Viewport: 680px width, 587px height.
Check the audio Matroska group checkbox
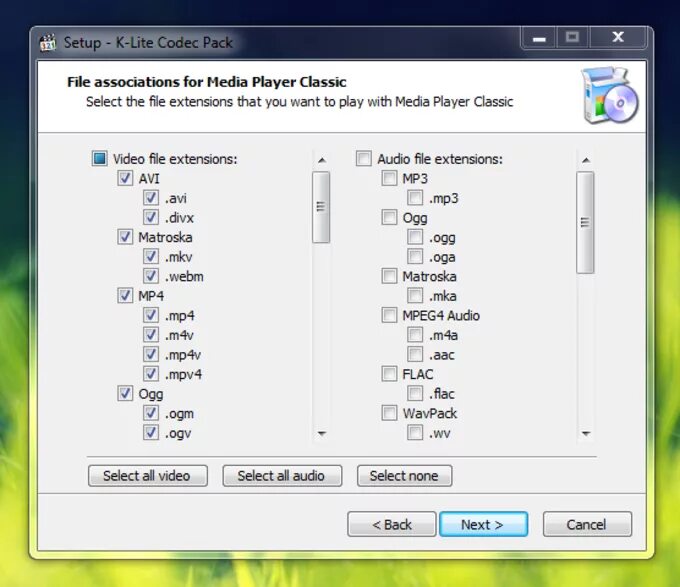pos(389,276)
